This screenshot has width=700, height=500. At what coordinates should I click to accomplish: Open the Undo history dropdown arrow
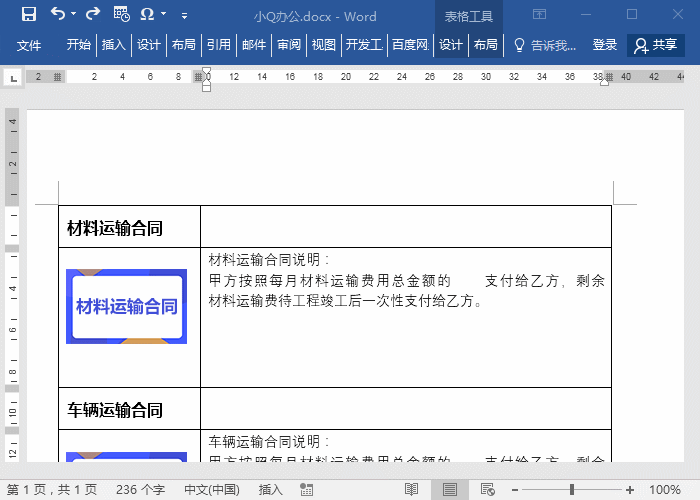coord(73,14)
